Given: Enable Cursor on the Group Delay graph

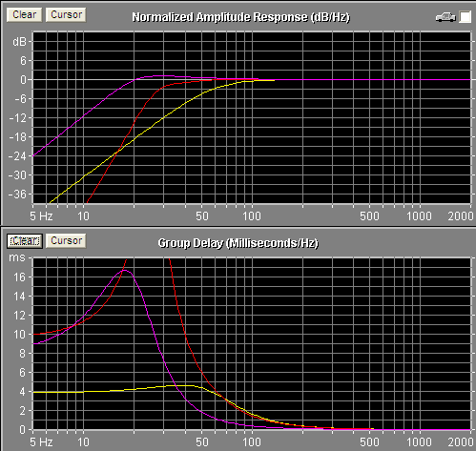Looking at the screenshot, I should click(66, 240).
